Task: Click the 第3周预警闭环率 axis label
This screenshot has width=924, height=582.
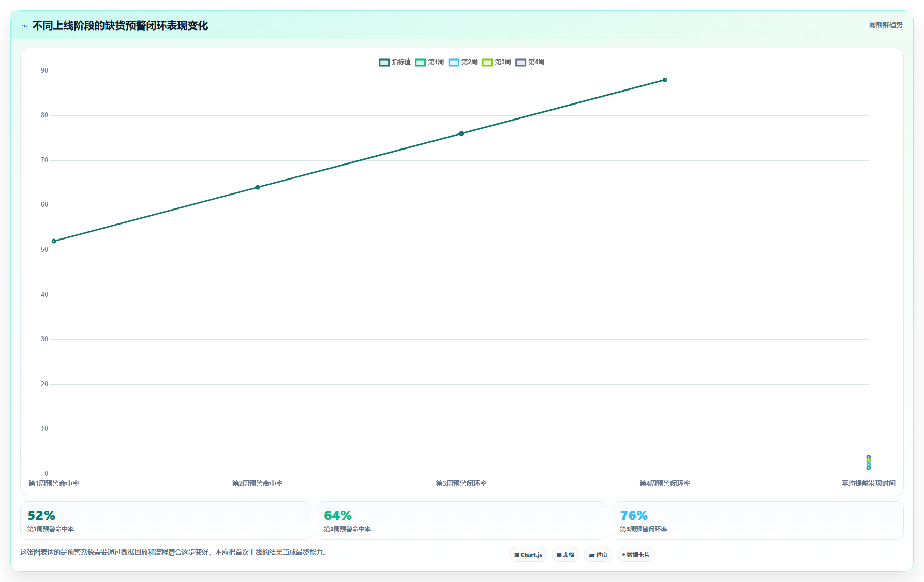Action: coord(461,483)
